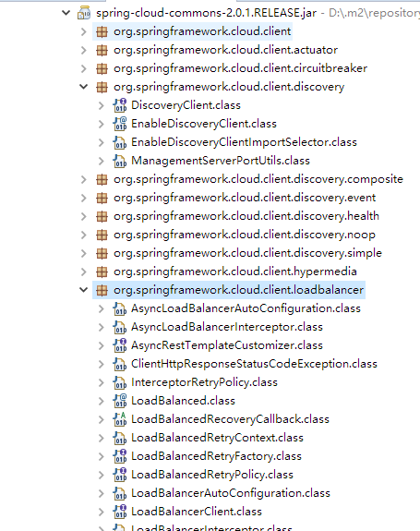Click the package icon for org.springframework.cloud.client.actuator
The width and height of the screenshot is (420, 531).
point(102,50)
